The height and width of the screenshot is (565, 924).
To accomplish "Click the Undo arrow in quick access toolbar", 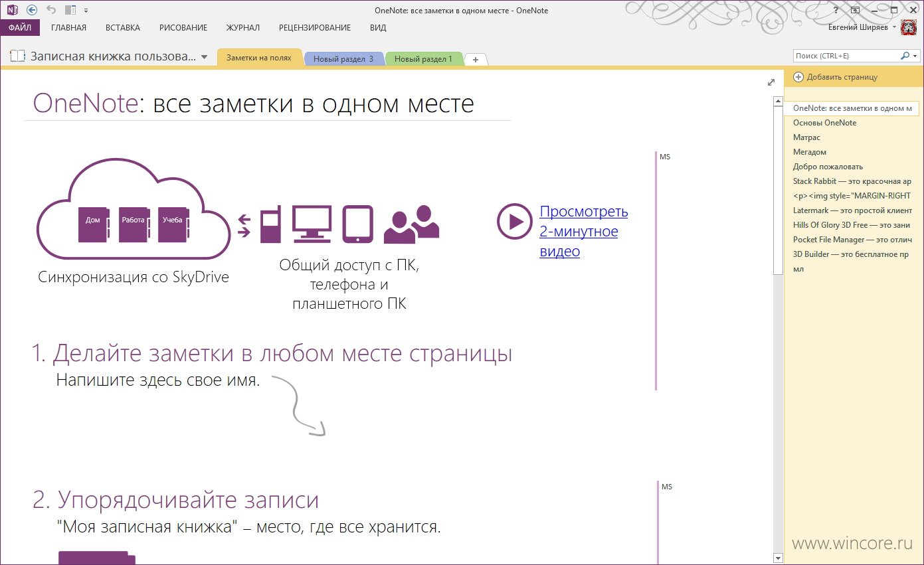I will [x=51, y=10].
